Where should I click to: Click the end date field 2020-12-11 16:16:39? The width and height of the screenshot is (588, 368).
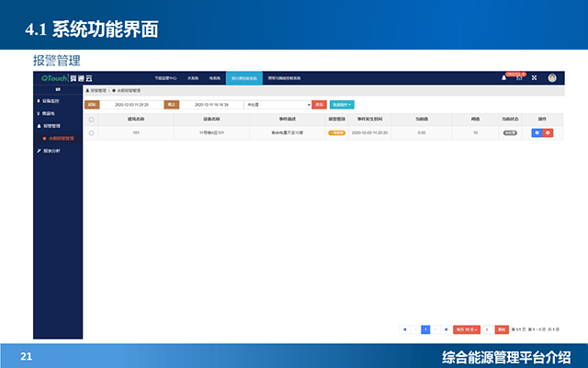coord(211,105)
